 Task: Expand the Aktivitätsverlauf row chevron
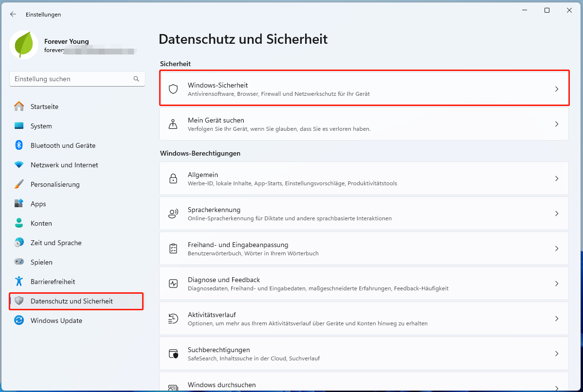557,319
